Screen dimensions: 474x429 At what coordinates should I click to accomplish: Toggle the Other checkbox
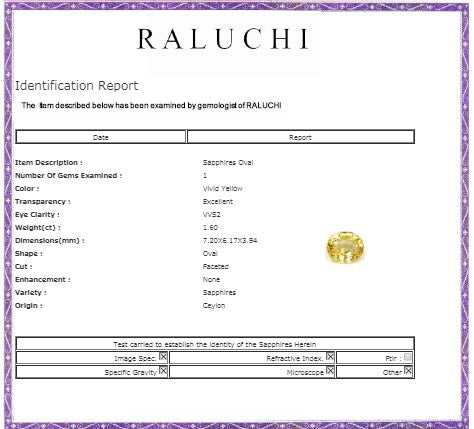(408, 370)
